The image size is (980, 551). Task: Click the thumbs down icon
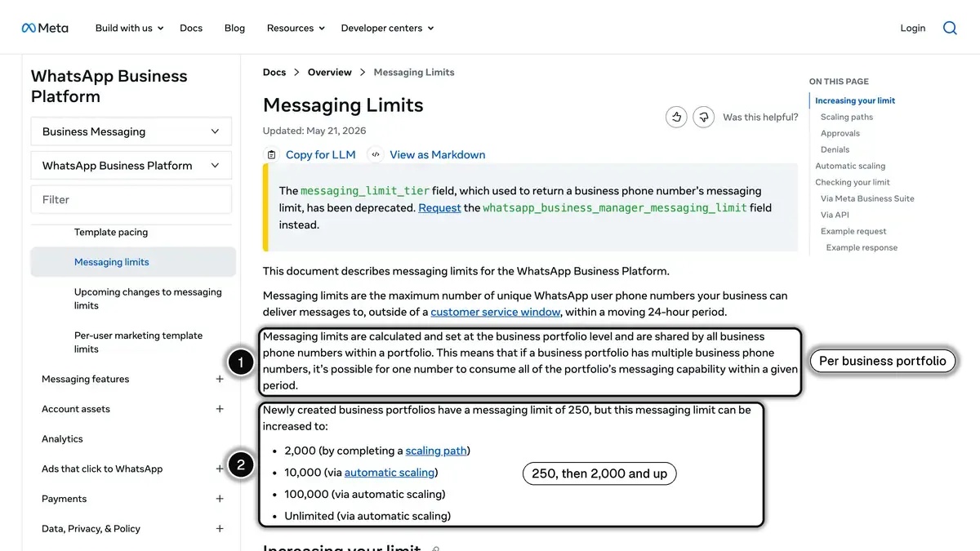[704, 118]
